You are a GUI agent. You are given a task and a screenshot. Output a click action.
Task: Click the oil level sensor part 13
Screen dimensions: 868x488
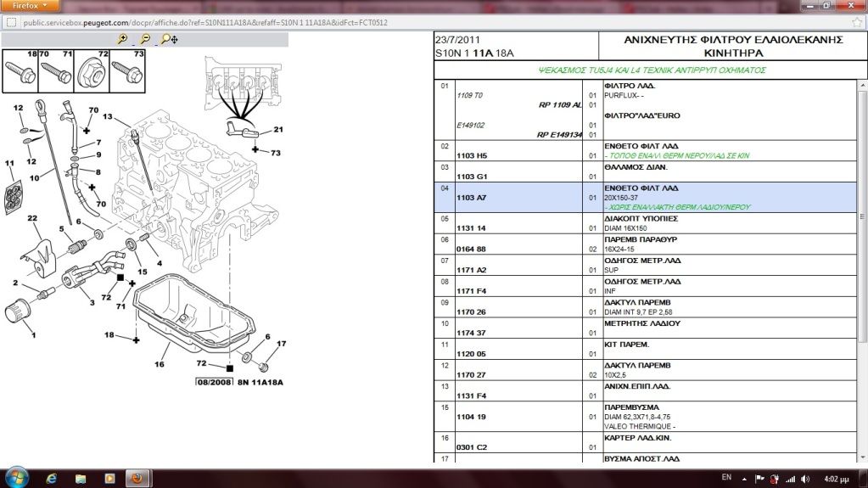coord(142,160)
